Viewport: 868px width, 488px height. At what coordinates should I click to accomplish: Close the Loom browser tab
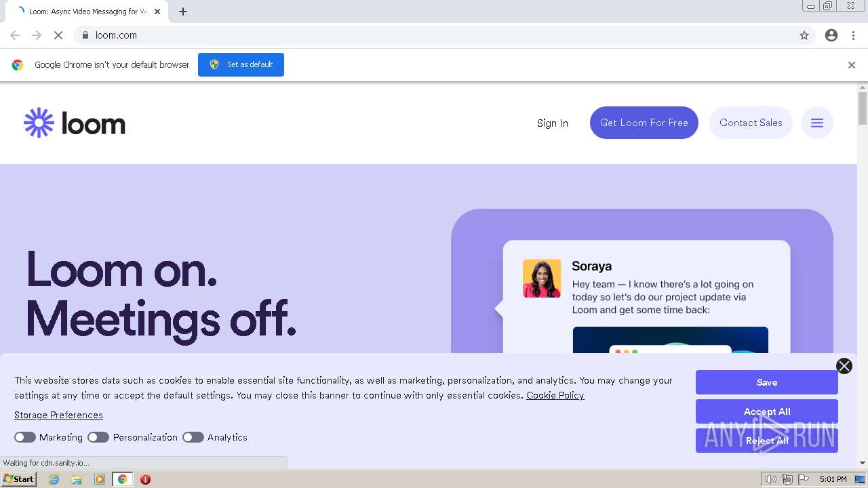(157, 12)
